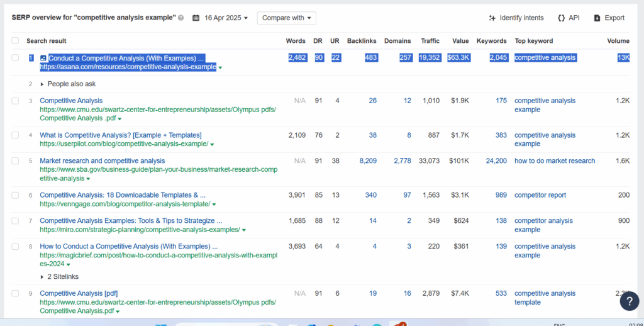Image resolution: width=644 pixels, height=326 pixels.
Task: Open the magicbrief.com URL link
Action: click(x=158, y=260)
